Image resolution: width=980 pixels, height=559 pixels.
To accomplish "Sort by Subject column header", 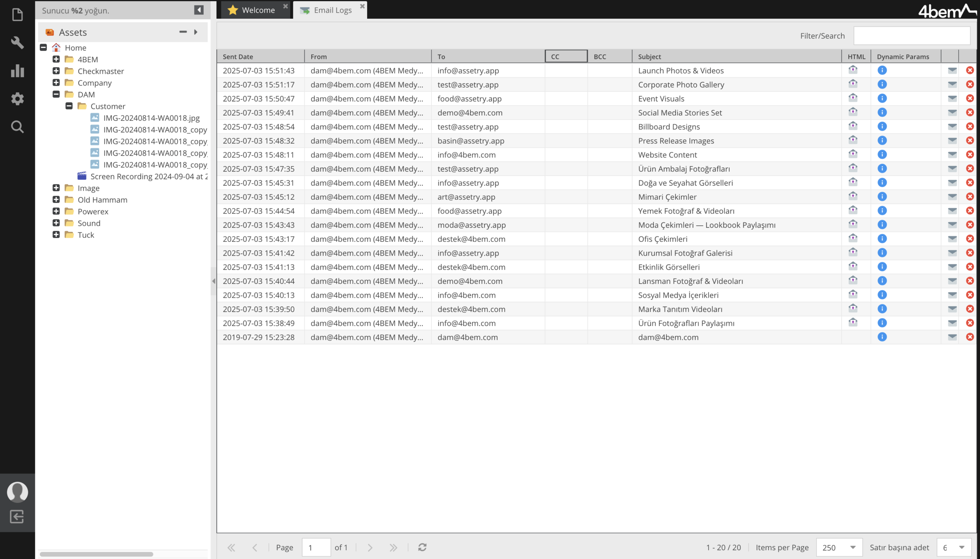I will pos(737,57).
